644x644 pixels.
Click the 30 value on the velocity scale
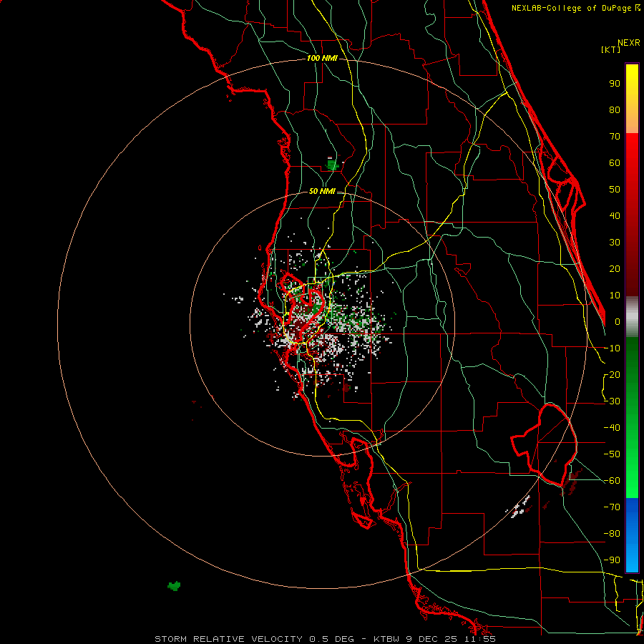pyautogui.click(x=615, y=243)
